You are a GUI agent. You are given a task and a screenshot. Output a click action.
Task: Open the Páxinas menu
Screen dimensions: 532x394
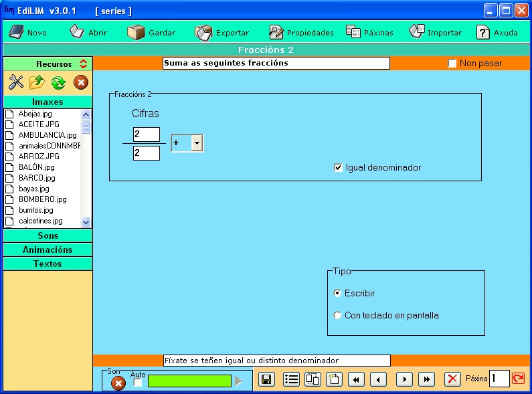click(369, 32)
